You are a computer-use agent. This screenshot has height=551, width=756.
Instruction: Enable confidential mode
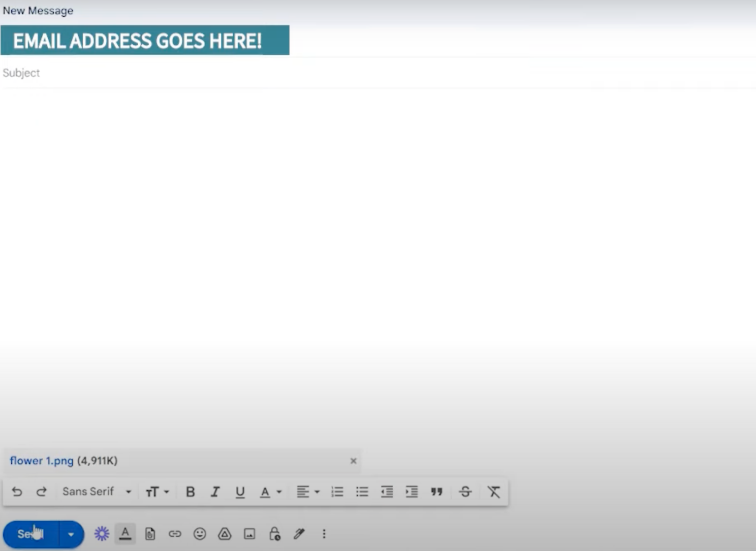274,533
